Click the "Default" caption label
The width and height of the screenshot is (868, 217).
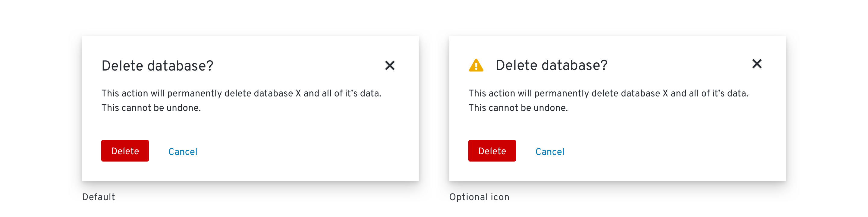98,197
